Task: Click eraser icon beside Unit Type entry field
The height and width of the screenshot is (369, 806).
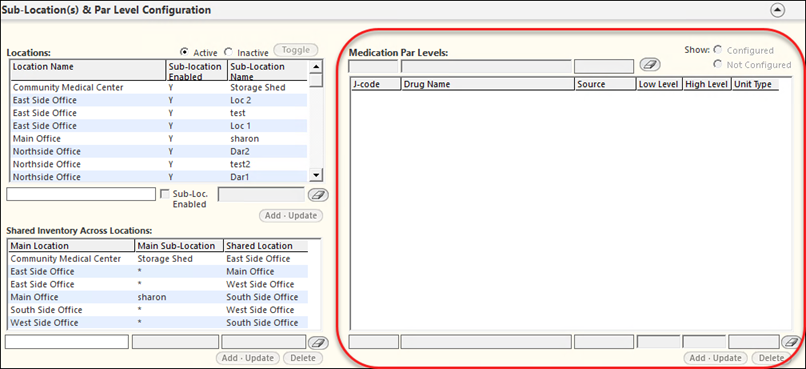Action: coord(791,342)
